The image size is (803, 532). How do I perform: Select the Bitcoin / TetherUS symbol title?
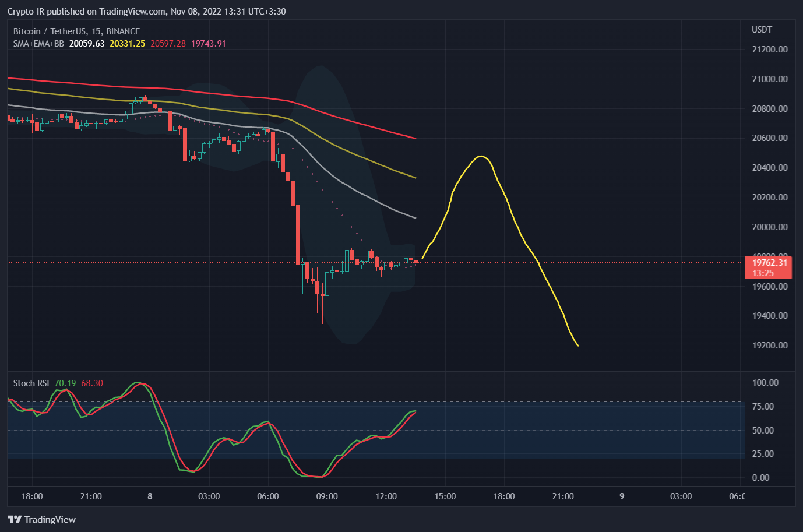[x=76, y=31]
